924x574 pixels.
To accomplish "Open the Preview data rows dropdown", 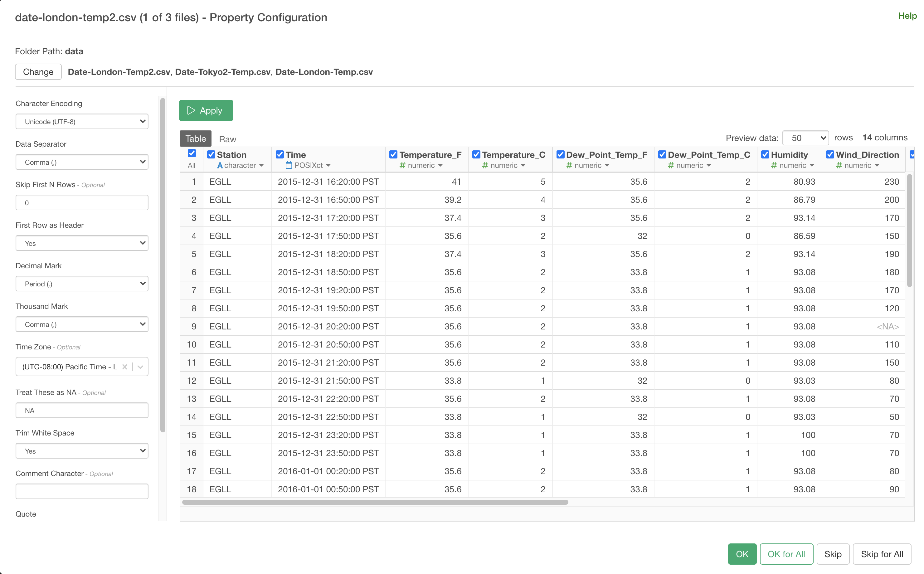I will [x=805, y=138].
